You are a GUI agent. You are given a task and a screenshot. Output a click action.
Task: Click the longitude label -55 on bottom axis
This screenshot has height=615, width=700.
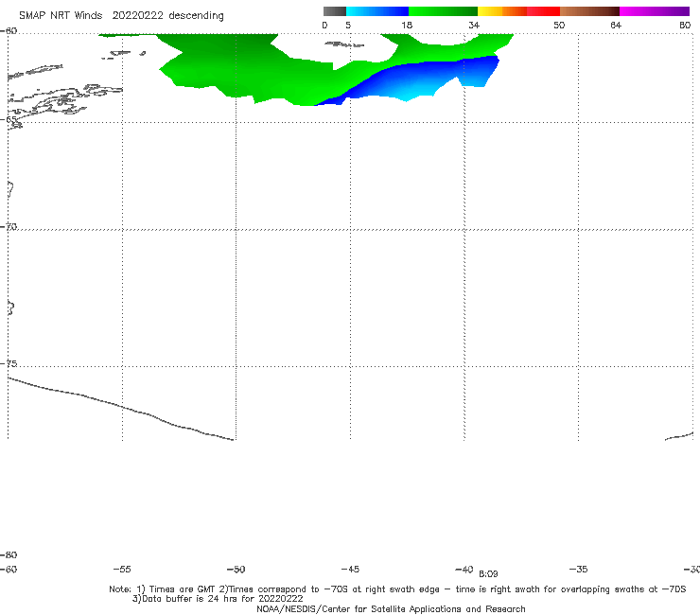122,569
